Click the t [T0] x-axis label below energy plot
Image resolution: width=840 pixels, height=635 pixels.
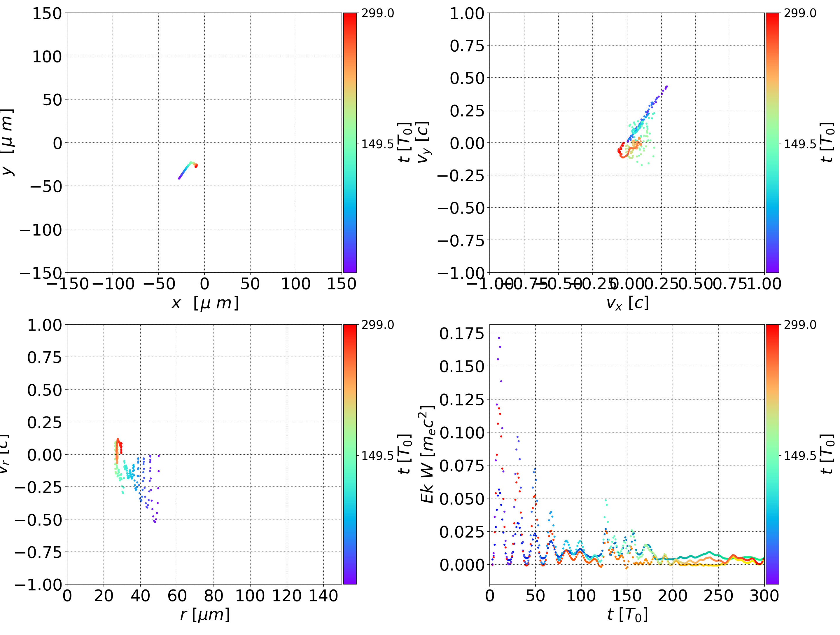coord(627,615)
